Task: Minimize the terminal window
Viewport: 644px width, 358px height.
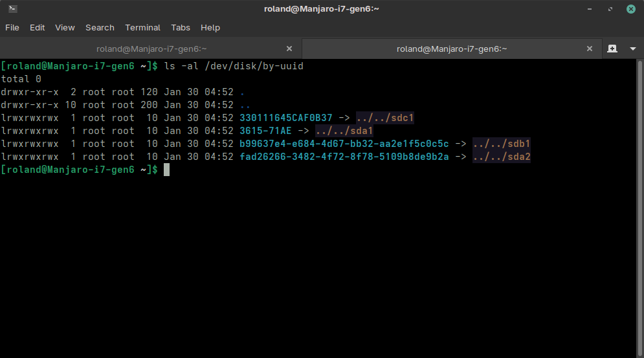Action: (588, 9)
